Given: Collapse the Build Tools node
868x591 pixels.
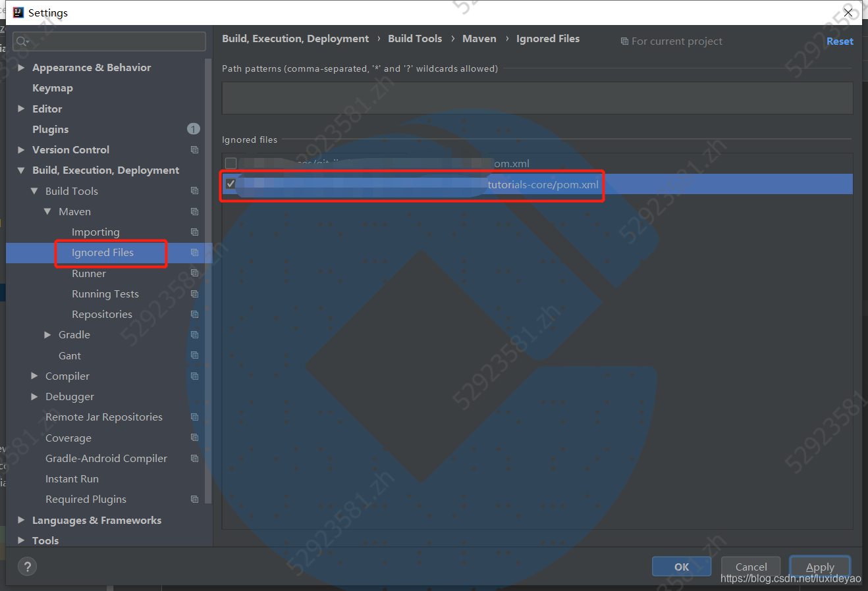Looking at the screenshot, I should pos(34,191).
